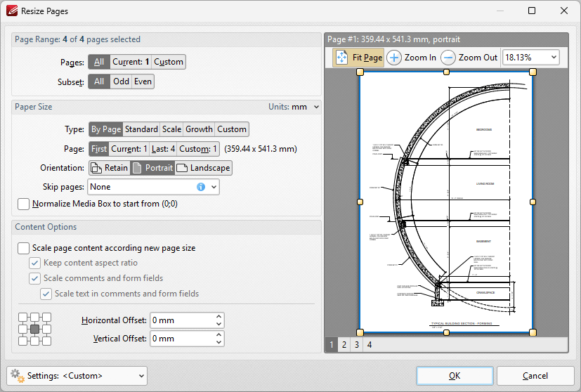Click the Cancel button

(535, 376)
